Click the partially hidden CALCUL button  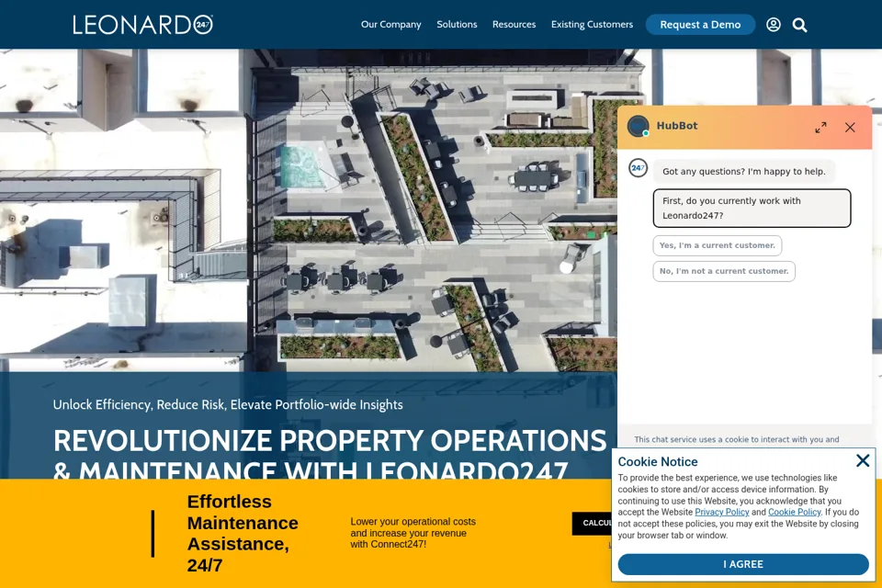pos(593,524)
